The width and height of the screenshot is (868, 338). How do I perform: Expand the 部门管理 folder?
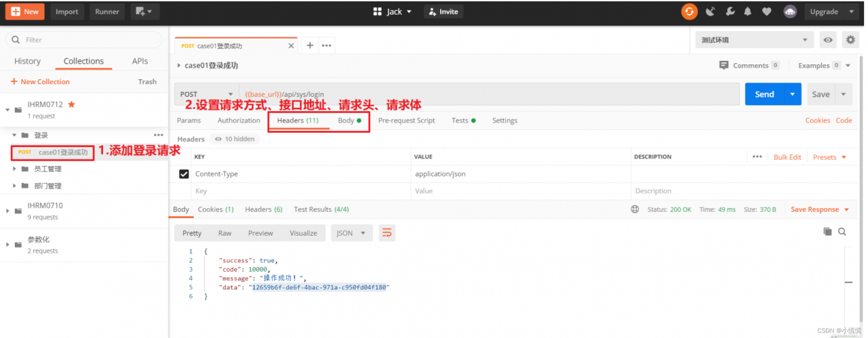(15, 186)
